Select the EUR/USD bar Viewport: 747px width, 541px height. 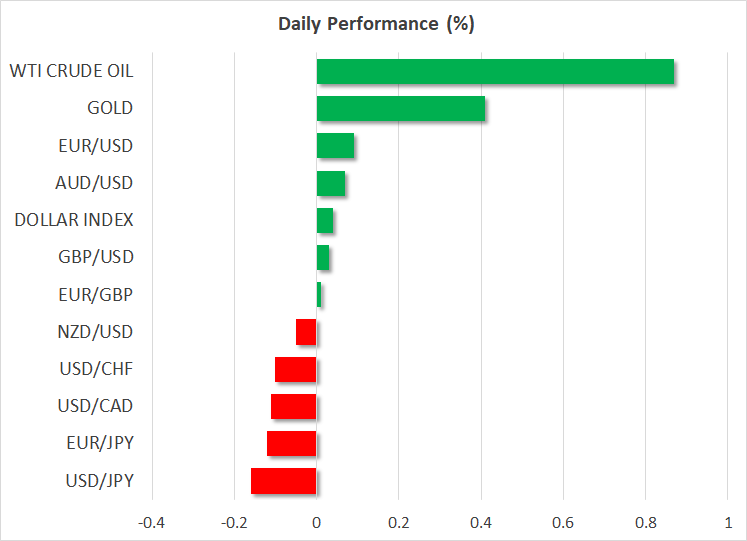[x=335, y=146]
